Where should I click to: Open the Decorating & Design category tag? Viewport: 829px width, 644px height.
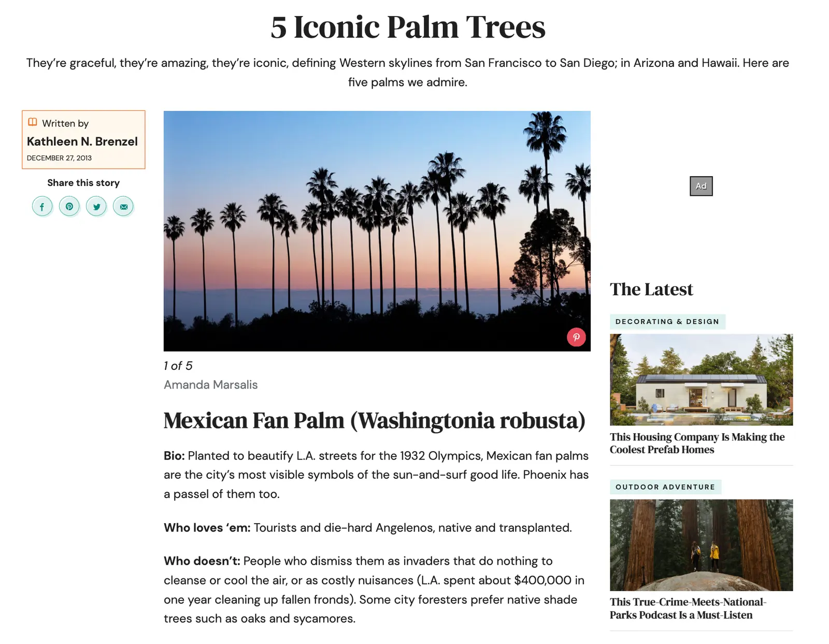[667, 322]
